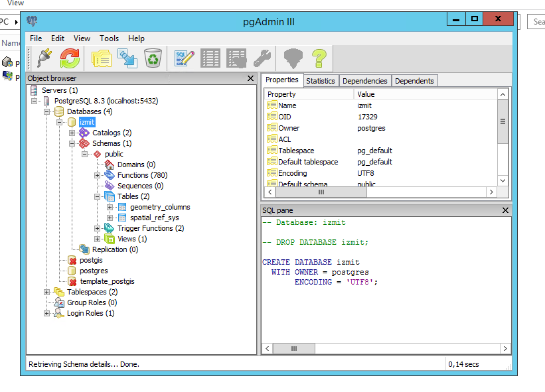Collapse the Schemas (1) node
Screen dimensions: 545x392
pyautogui.click(x=72, y=143)
